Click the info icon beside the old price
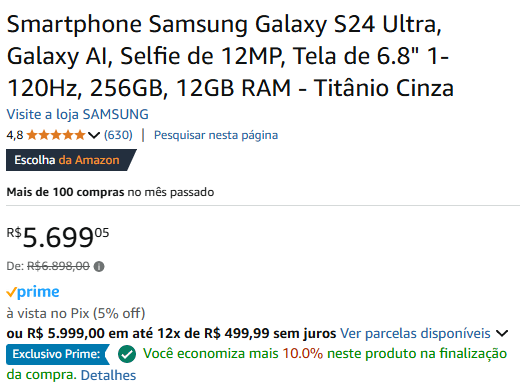The width and height of the screenshot is (529, 387). coord(99,267)
